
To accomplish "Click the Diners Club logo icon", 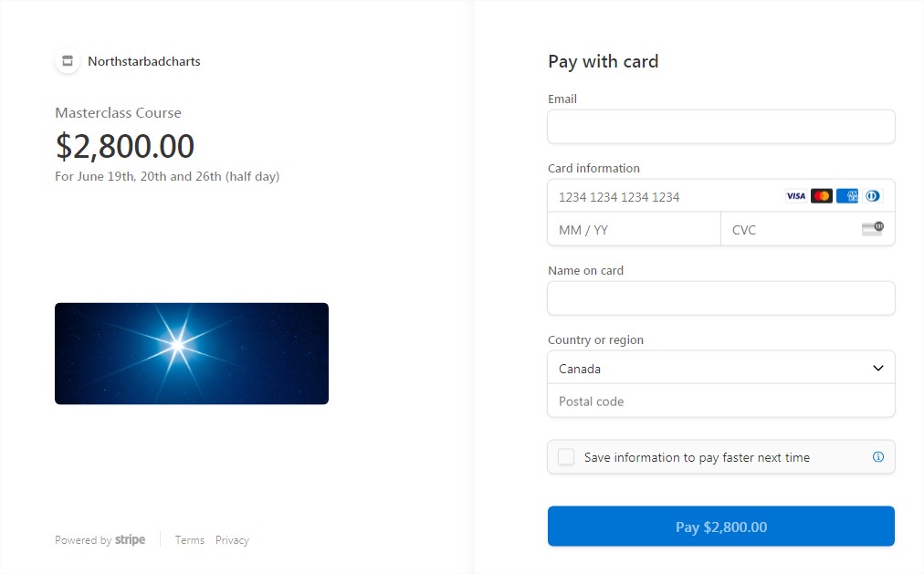I will pyautogui.click(x=873, y=196).
